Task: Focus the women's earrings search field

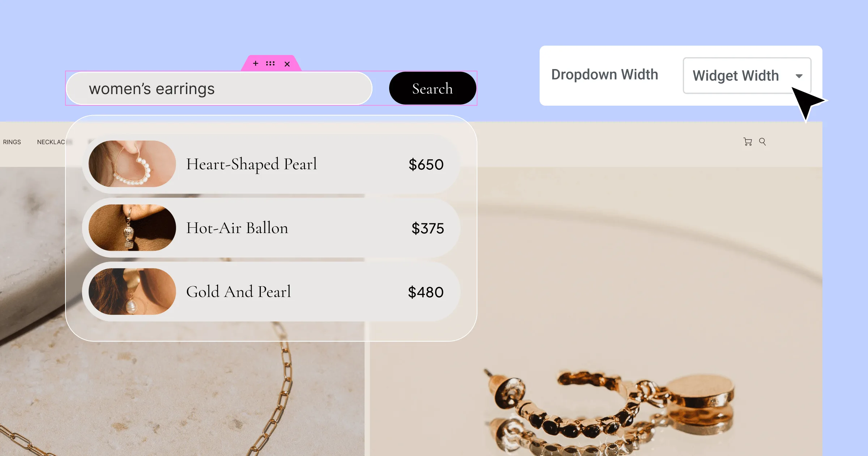Action: tap(219, 88)
